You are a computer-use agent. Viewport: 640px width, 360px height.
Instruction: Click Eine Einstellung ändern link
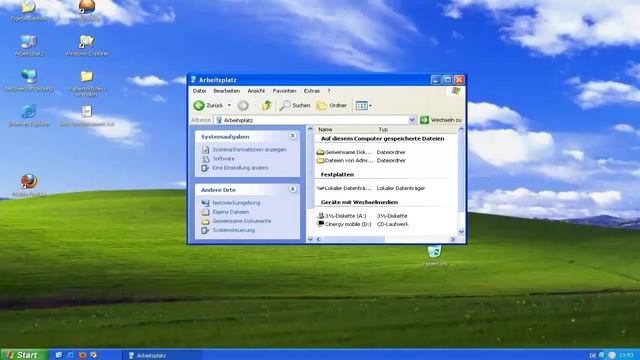coord(240,168)
